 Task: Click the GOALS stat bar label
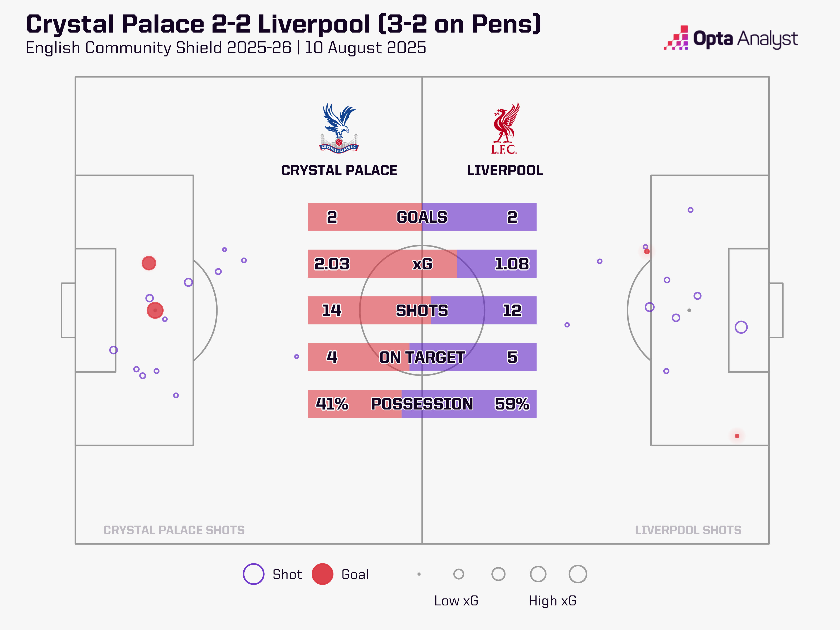coord(422,217)
